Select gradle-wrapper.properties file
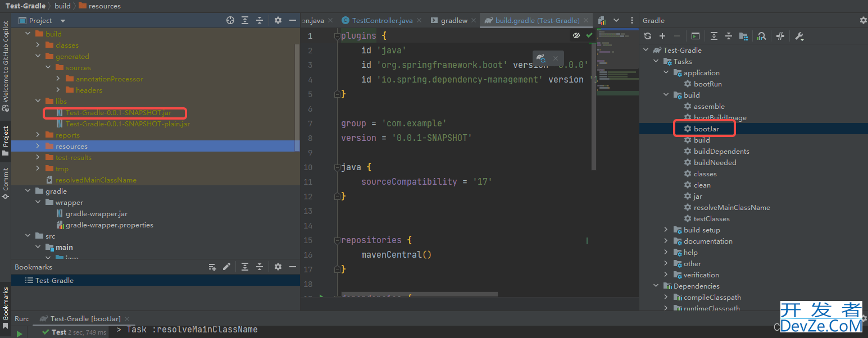Image resolution: width=868 pixels, height=338 pixels. pos(109,225)
